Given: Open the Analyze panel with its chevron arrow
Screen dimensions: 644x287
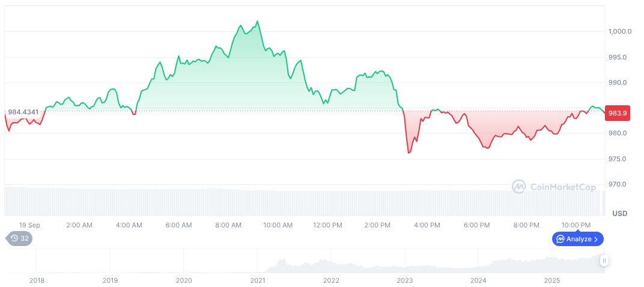Looking at the screenshot, I should coord(595,239).
